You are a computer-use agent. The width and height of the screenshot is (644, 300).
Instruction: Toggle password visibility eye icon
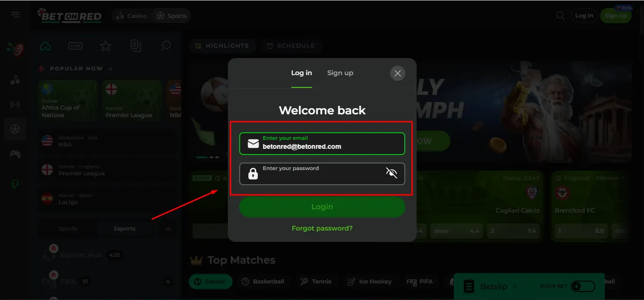[x=392, y=173]
